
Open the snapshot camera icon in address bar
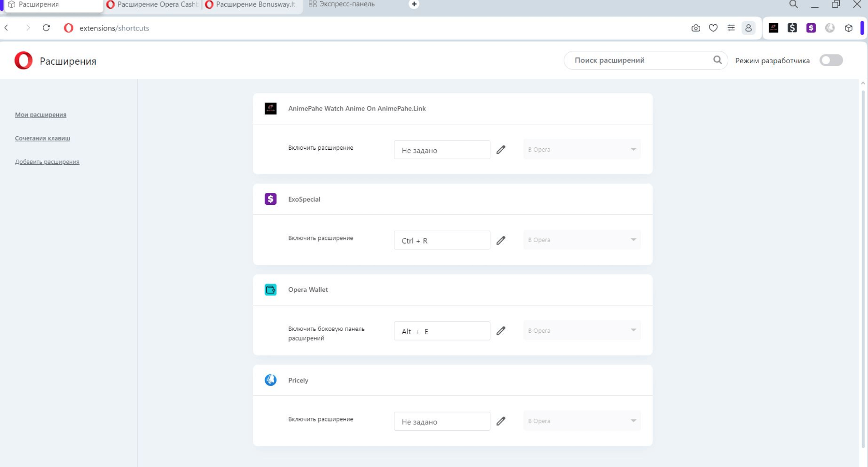(696, 28)
